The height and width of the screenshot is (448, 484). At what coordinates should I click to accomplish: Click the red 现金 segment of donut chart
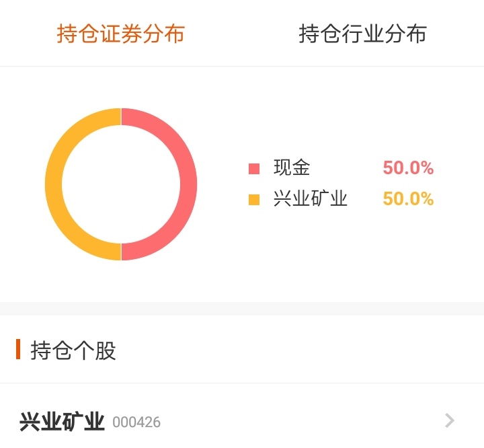tap(188, 184)
